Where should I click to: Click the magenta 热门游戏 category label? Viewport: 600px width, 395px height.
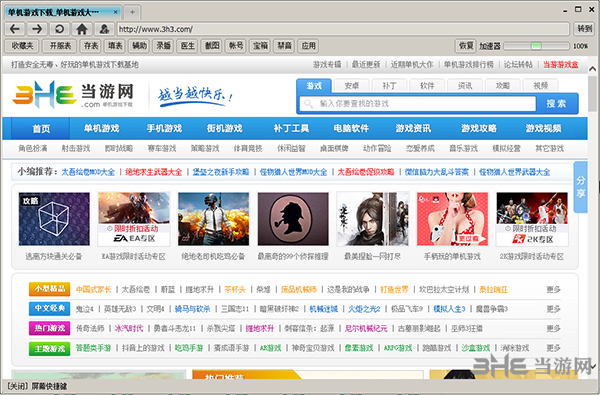[49, 328]
